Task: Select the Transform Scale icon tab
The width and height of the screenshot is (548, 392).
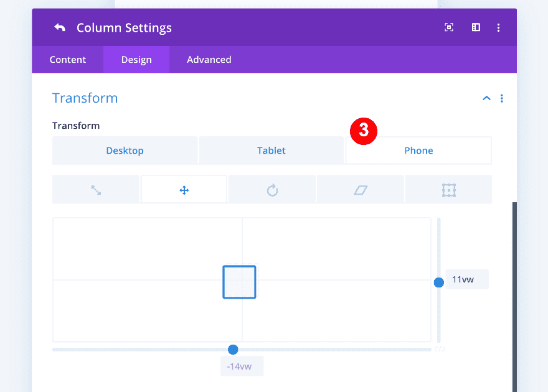Action: [96, 190]
